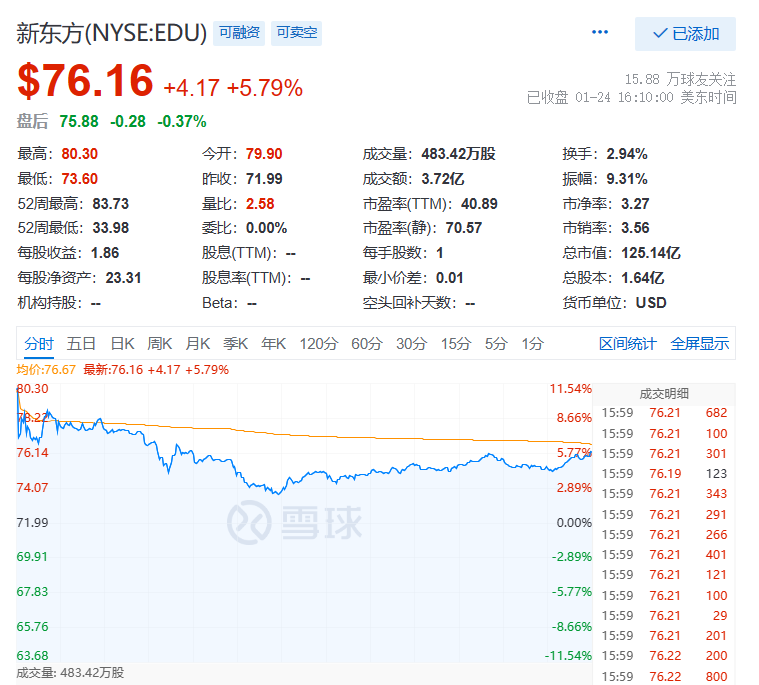Open the 周K chart tab

click(160, 344)
